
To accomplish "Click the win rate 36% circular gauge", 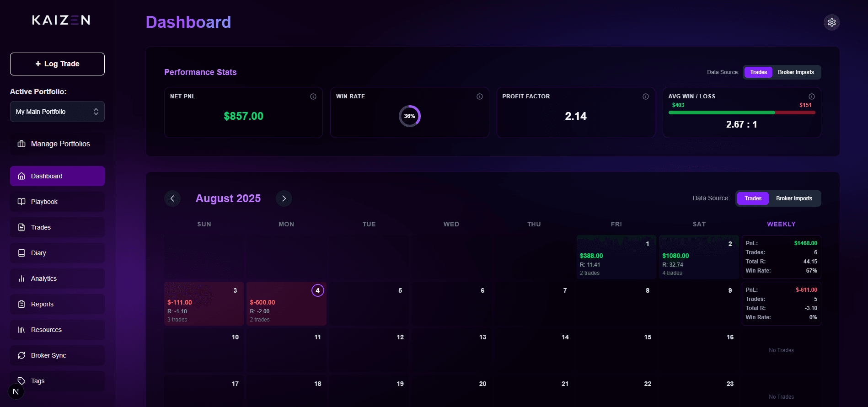I will point(409,116).
